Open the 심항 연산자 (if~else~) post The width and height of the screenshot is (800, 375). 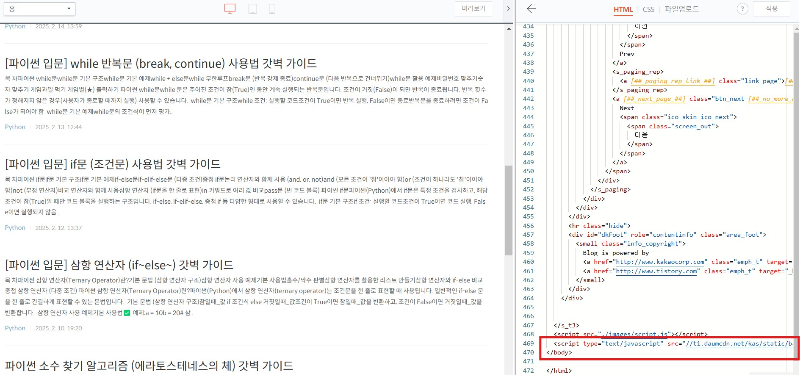(119, 265)
